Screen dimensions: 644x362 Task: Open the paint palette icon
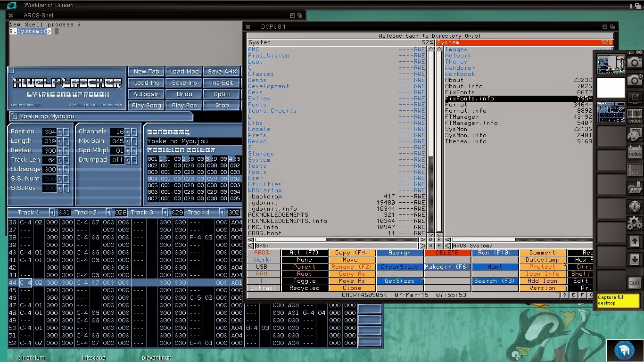pyautogui.click(x=635, y=135)
